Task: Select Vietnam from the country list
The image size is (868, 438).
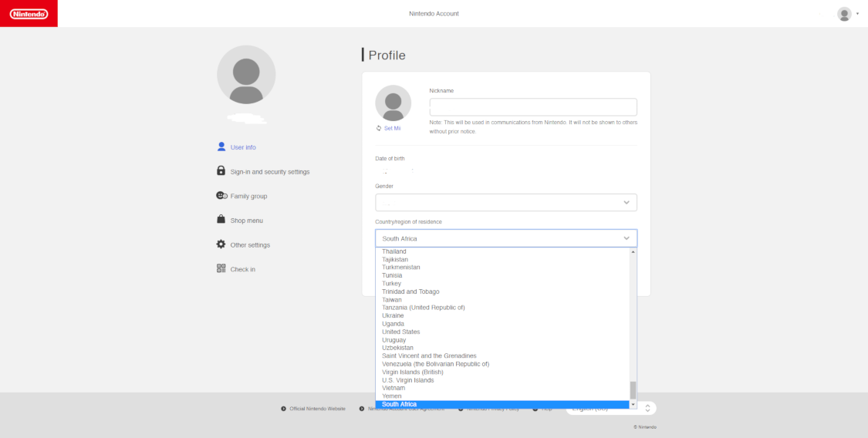Action: coord(502,388)
